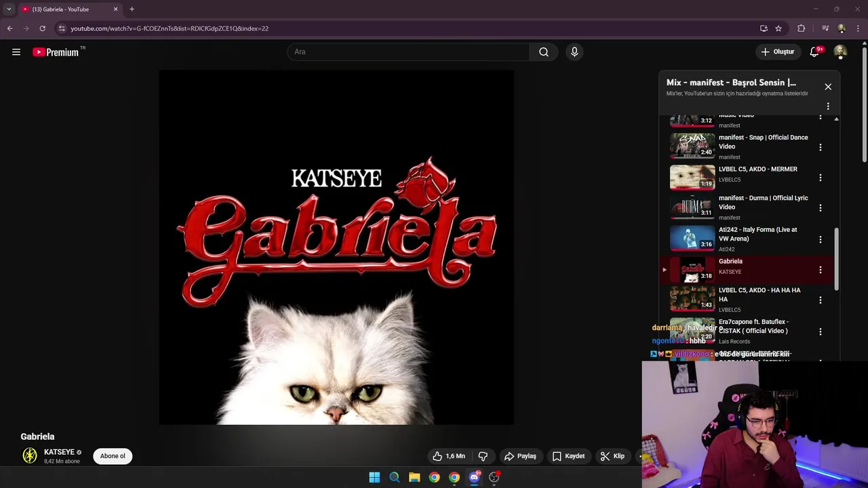This screenshot has height=488, width=868.
Task: Open OBS icon on taskbar
Action: pos(494,477)
